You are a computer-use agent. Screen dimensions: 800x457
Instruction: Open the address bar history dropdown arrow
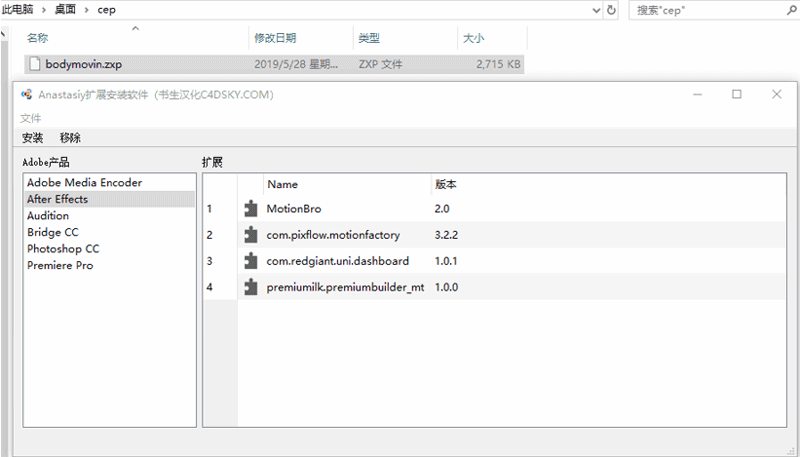[596, 10]
